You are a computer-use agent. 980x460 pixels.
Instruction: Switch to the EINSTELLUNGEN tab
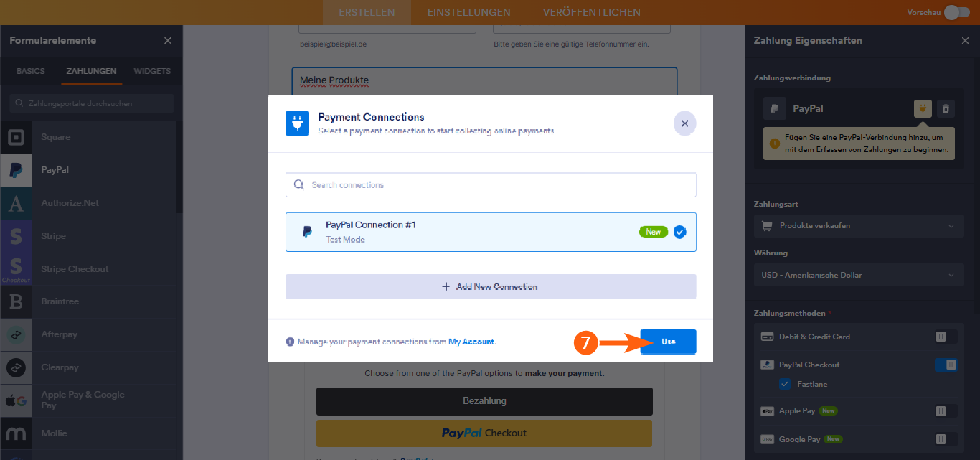[x=468, y=12]
